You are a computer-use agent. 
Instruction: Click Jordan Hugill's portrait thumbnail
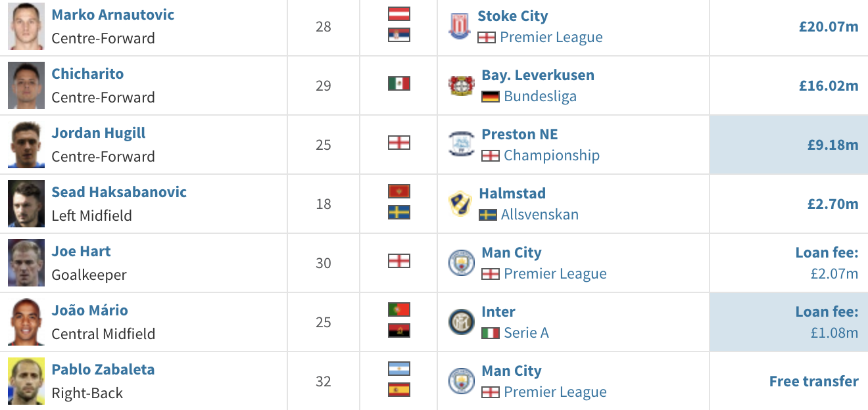26,145
